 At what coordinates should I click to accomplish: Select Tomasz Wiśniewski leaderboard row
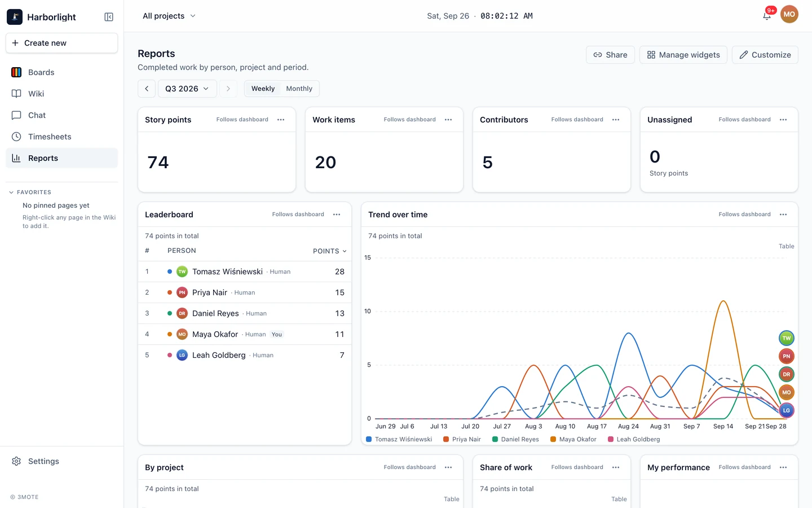click(x=245, y=271)
